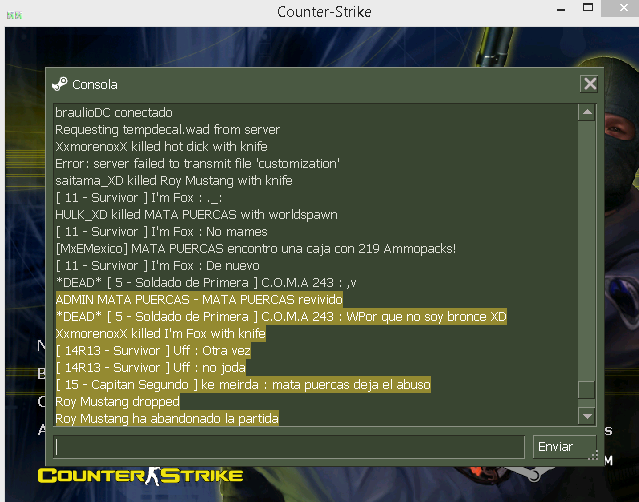Viewport: 639px width, 502px height.
Task: Maximize the Counter-Strike window
Action: [588, 7]
